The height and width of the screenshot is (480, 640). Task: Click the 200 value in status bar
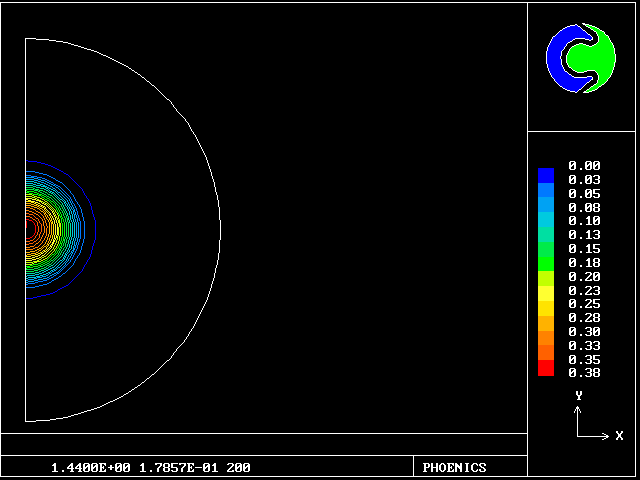click(238, 468)
